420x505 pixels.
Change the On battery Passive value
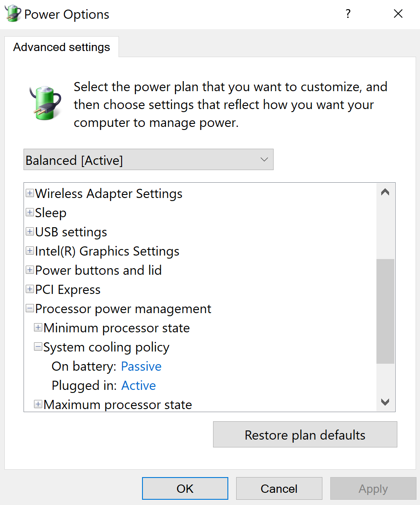141,366
